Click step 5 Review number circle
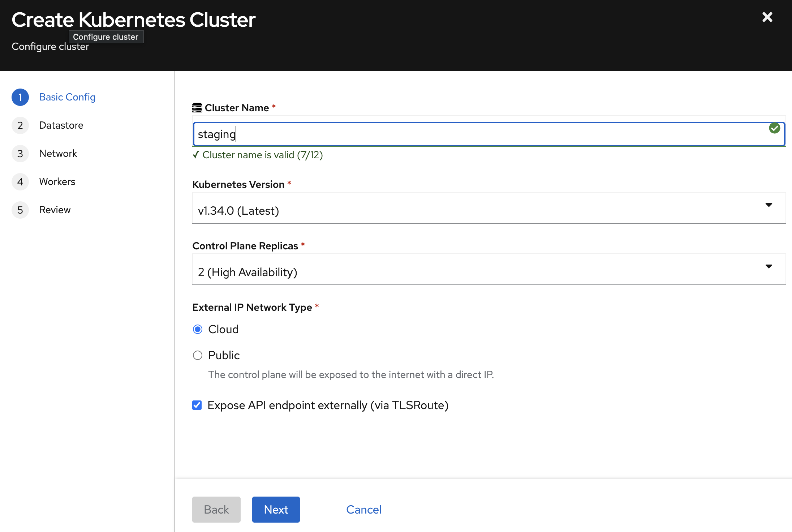792x532 pixels. pos(20,210)
